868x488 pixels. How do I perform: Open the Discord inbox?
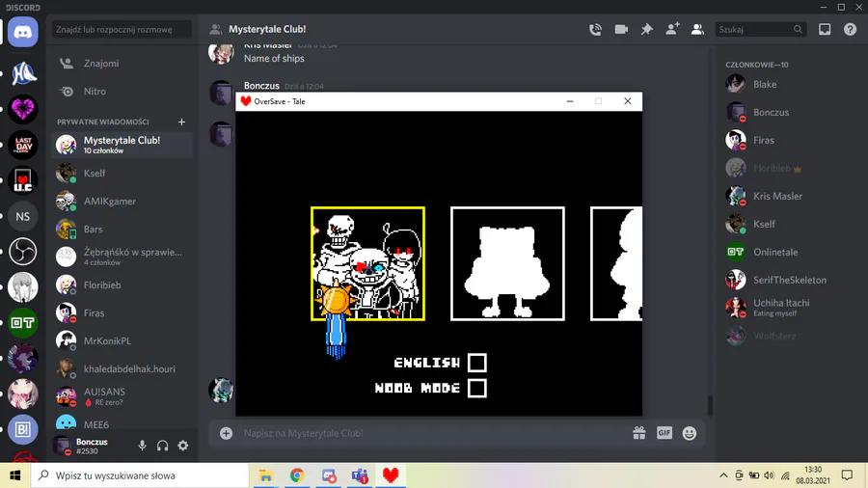point(825,29)
